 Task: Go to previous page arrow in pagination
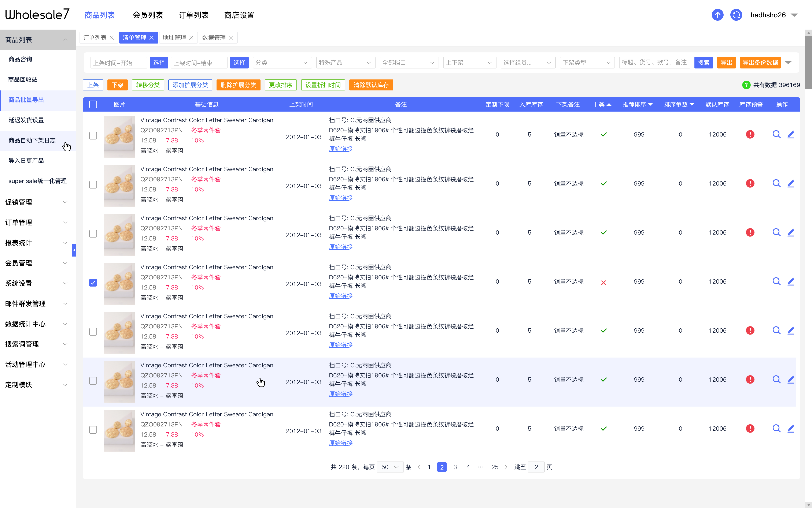419,467
